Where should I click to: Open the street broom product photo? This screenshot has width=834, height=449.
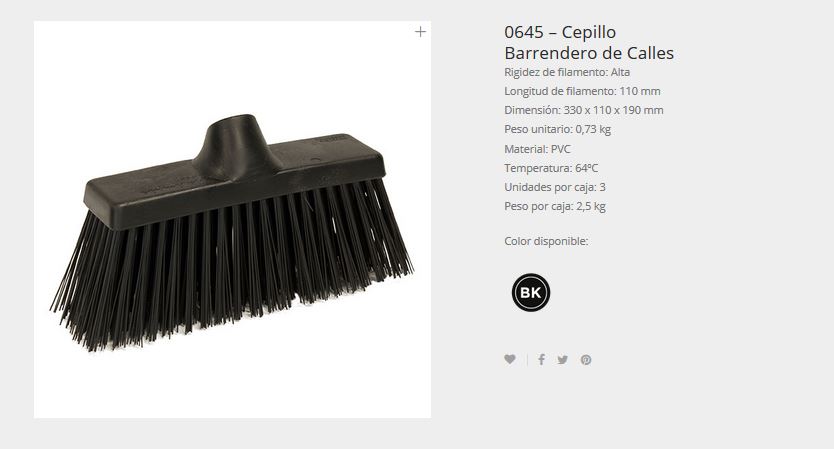232,219
